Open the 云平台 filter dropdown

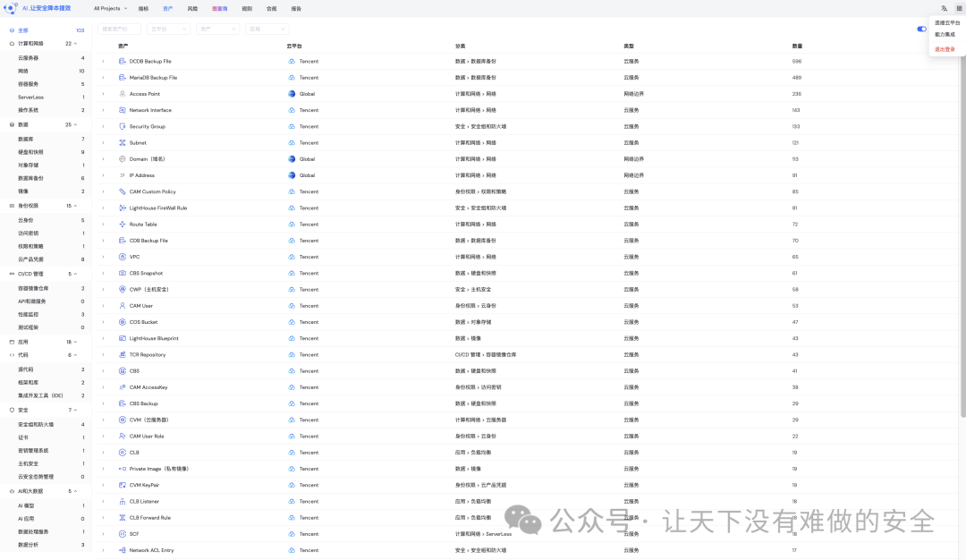point(169,29)
